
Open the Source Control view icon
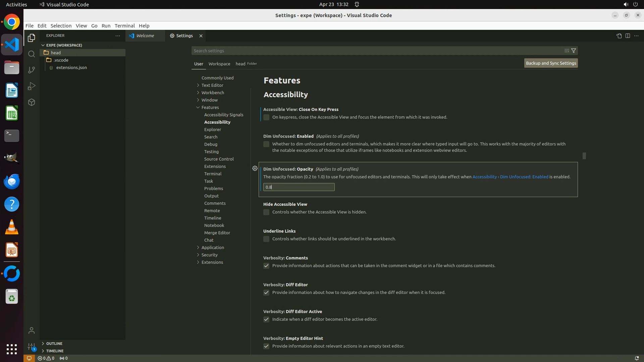[x=32, y=70]
